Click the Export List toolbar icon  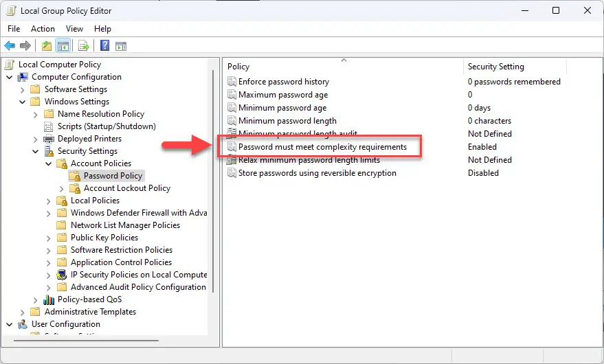tap(83, 46)
